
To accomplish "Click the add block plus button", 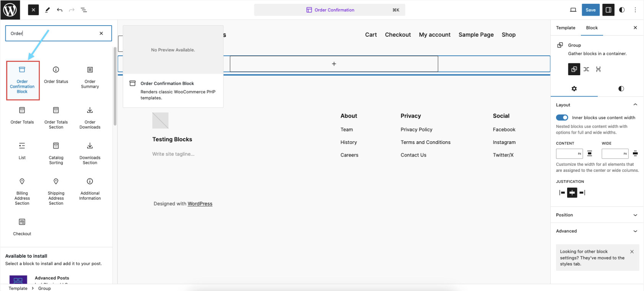I will (334, 64).
